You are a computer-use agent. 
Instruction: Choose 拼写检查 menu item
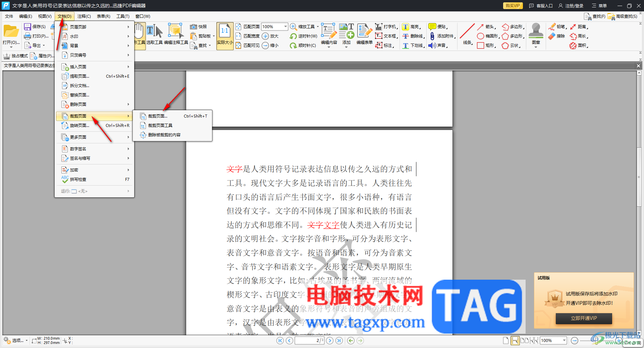pos(95,180)
